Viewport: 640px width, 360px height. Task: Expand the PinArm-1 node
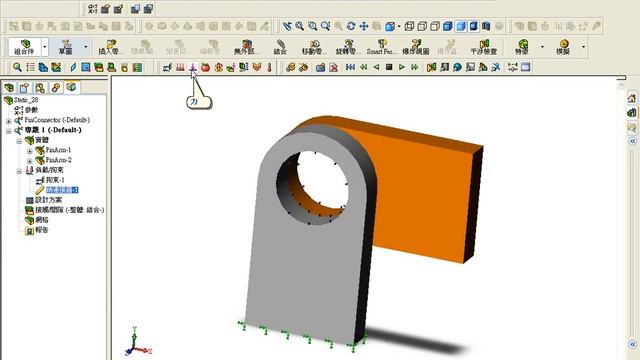(29, 151)
